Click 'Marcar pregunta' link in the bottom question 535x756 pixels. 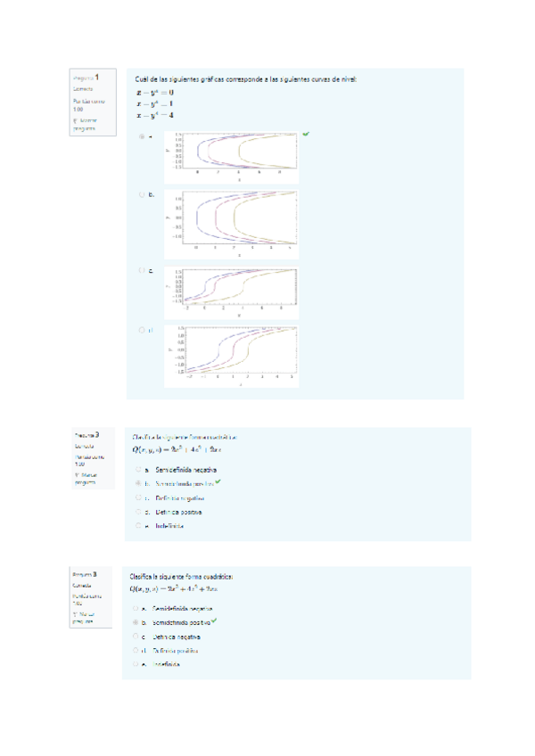(89, 617)
